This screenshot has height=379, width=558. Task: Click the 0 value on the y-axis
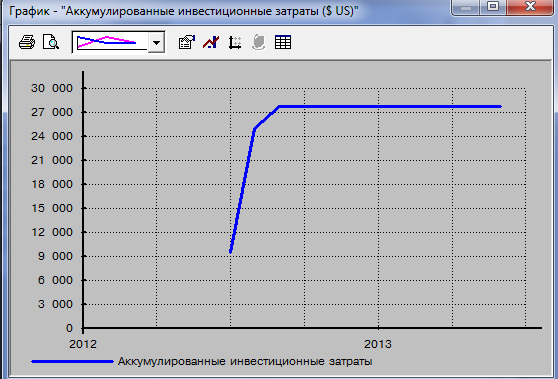tap(69, 328)
